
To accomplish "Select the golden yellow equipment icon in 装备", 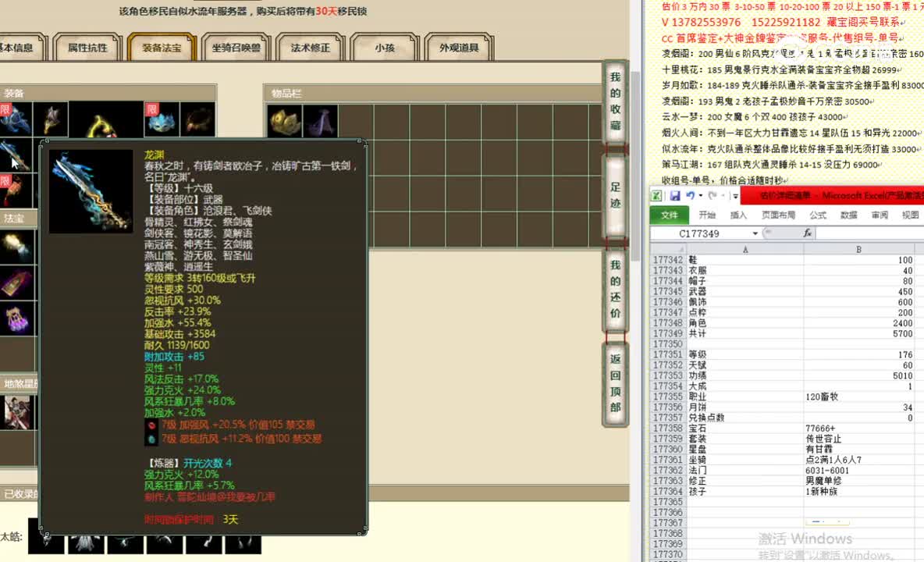I will pyautogui.click(x=106, y=120).
